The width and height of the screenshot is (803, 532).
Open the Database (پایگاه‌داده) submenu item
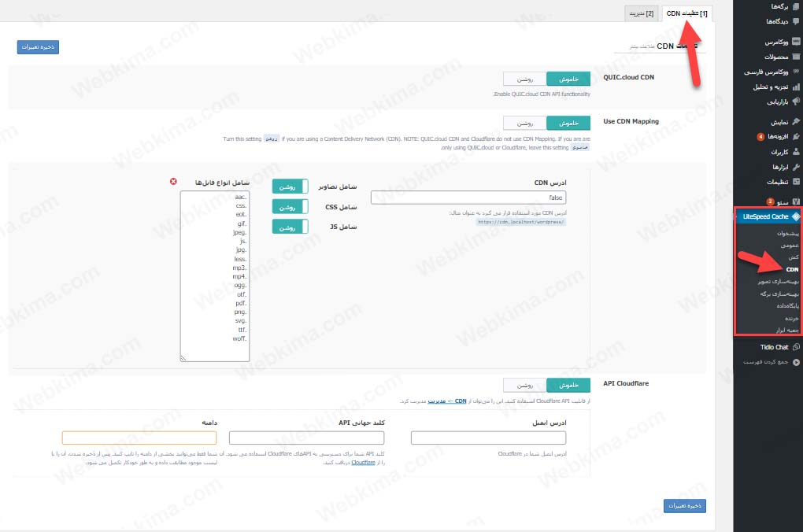787,305
